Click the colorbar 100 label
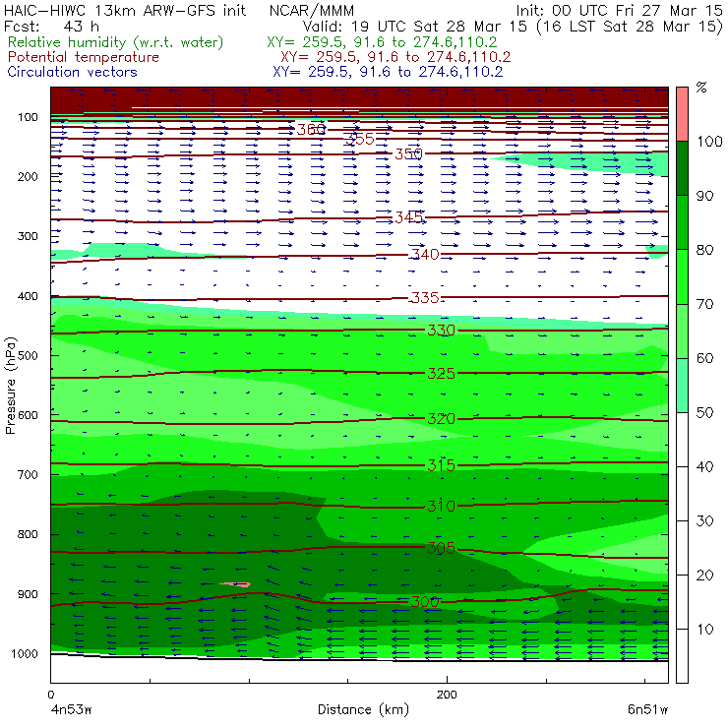 pos(709,141)
